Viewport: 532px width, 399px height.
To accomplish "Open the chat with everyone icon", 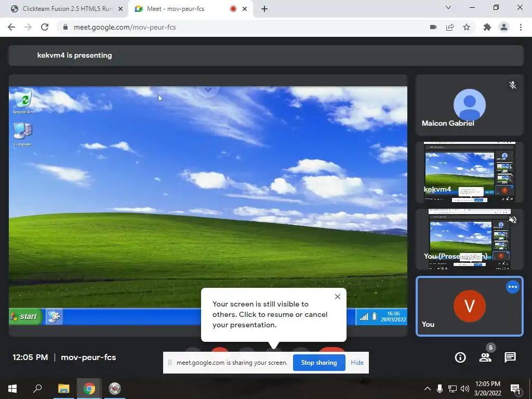I will click(x=510, y=357).
